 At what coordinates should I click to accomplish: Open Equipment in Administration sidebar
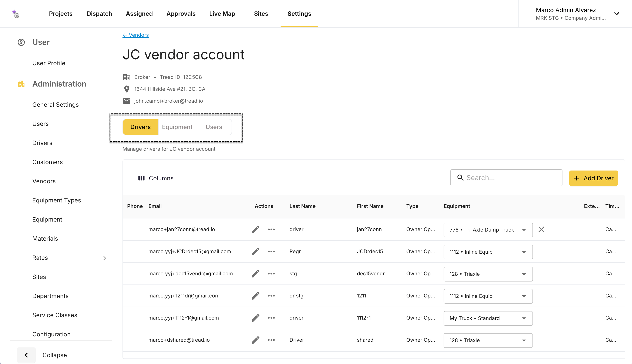[x=47, y=219]
